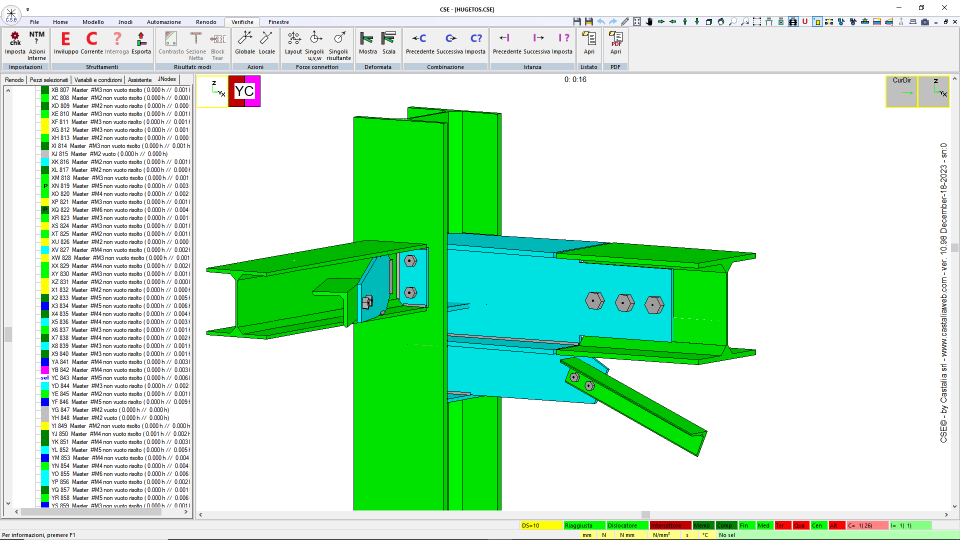Click the 3D view scroll left arrow
The image size is (960, 540).
tap(201, 515)
